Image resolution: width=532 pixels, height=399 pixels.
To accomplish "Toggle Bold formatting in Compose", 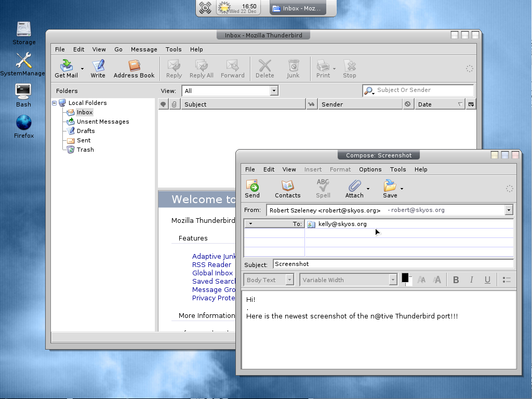I will point(456,280).
